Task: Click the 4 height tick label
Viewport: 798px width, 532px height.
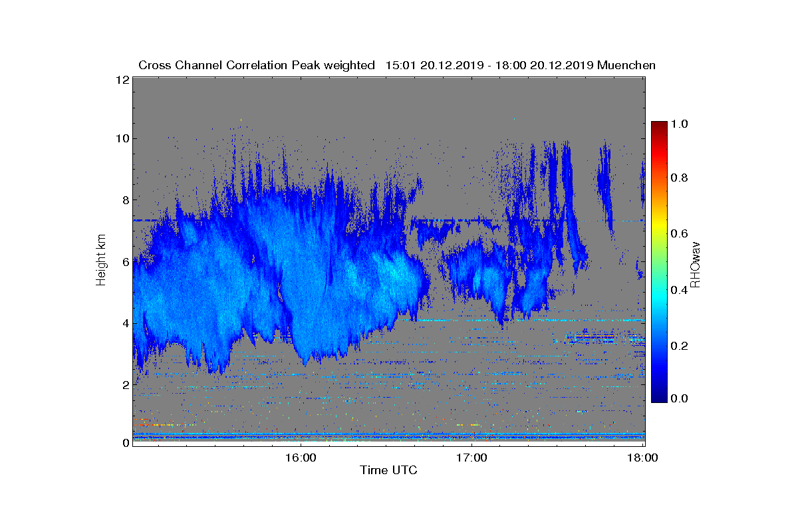Action: [124, 324]
